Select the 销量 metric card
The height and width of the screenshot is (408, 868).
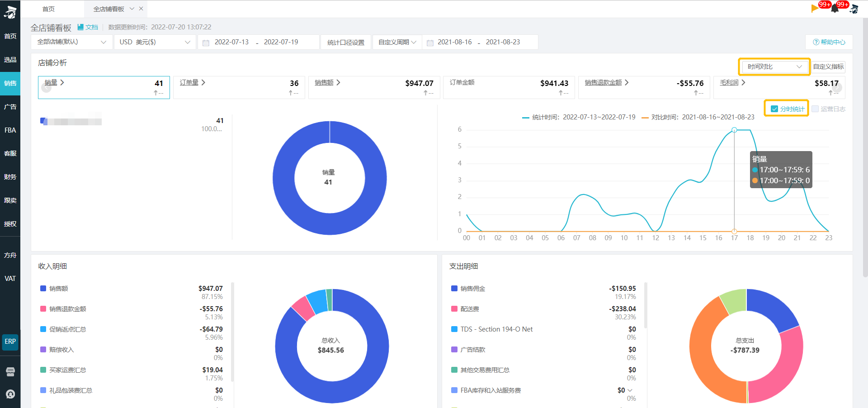[x=104, y=87]
